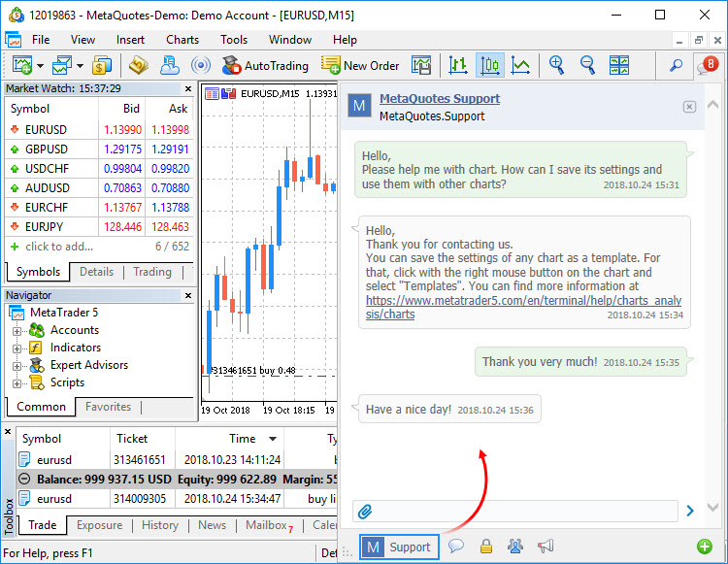The image size is (728, 564).
Task: Expand the Expert Advisors node in Navigator
Action: [17, 366]
